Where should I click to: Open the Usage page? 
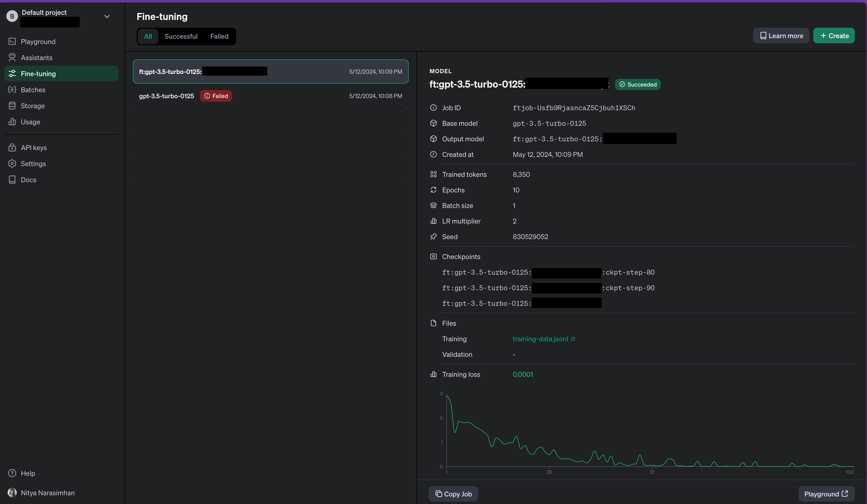(x=30, y=122)
